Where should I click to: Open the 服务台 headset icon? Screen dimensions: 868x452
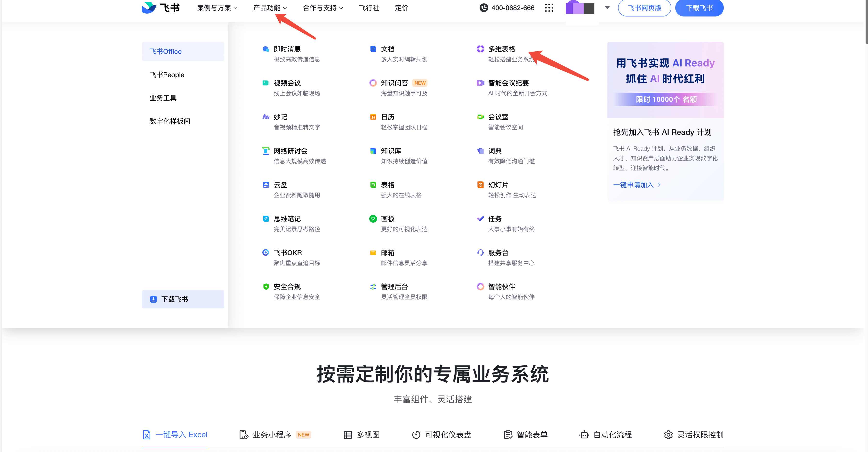tap(481, 252)
